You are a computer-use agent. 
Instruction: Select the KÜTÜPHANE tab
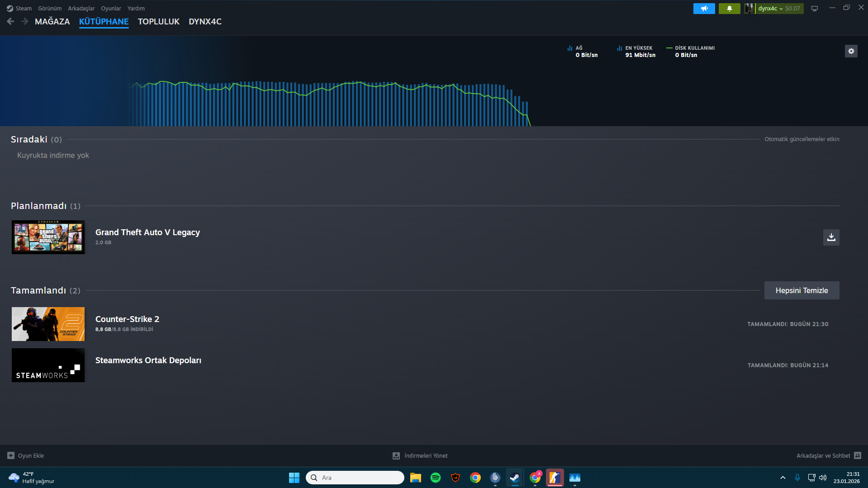pos(104,22)
